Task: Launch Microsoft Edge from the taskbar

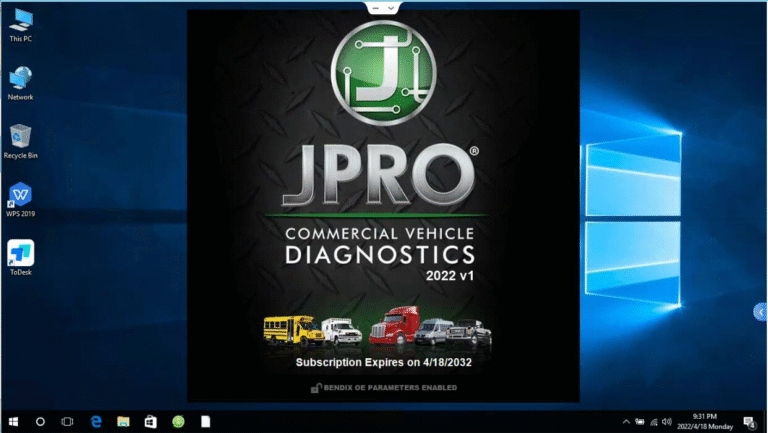Action: pyautogui.click(x=96, y=422)
